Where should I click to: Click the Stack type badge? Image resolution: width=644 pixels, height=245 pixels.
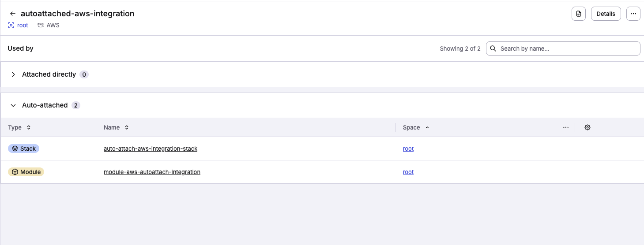pyautogui.click(x=24, y=148)
